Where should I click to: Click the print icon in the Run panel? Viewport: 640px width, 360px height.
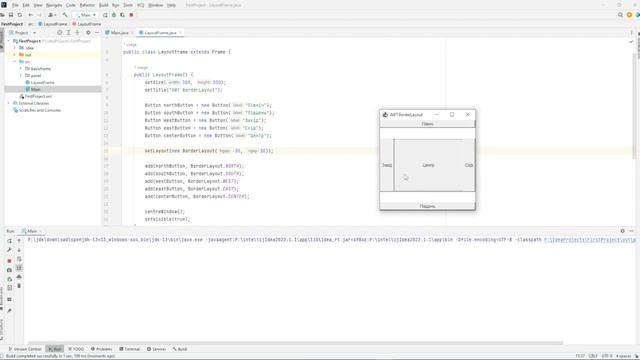[19, 277]
